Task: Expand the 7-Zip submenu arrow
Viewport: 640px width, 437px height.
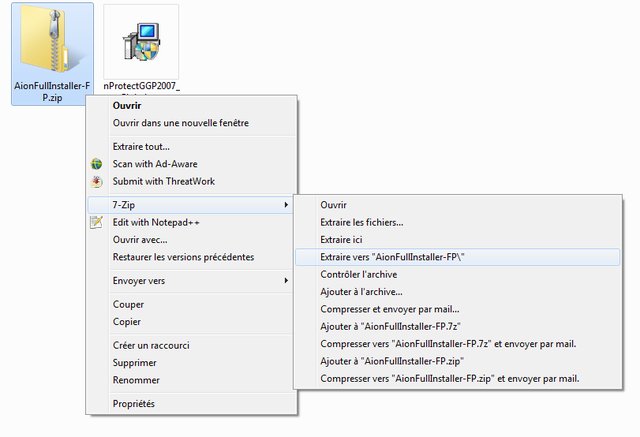Action: click(287, 205)
